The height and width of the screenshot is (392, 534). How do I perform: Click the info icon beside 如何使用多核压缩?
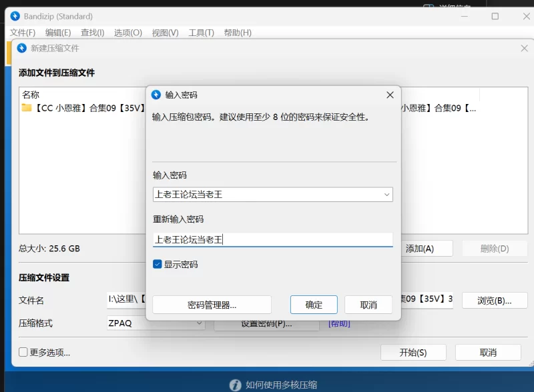coord(235,385)
